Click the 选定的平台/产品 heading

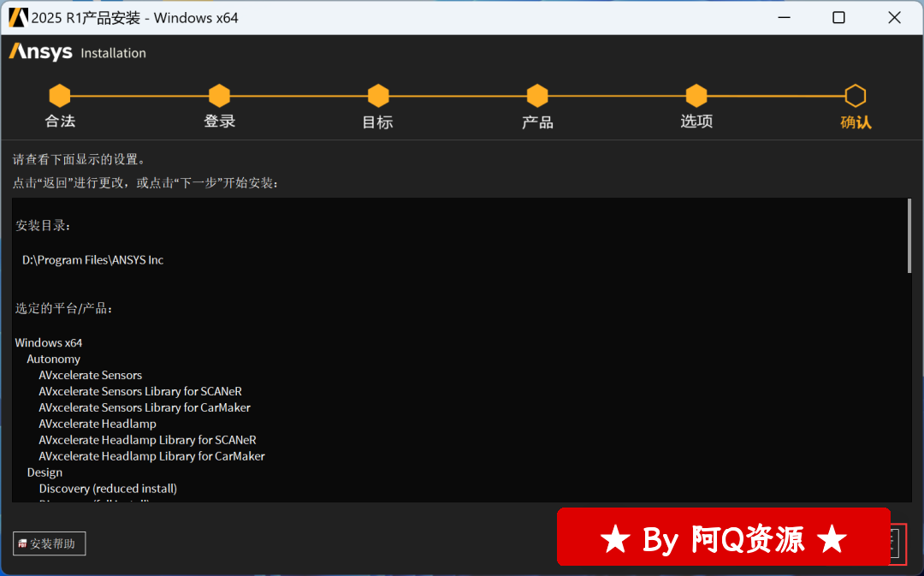tap(63, 308)
